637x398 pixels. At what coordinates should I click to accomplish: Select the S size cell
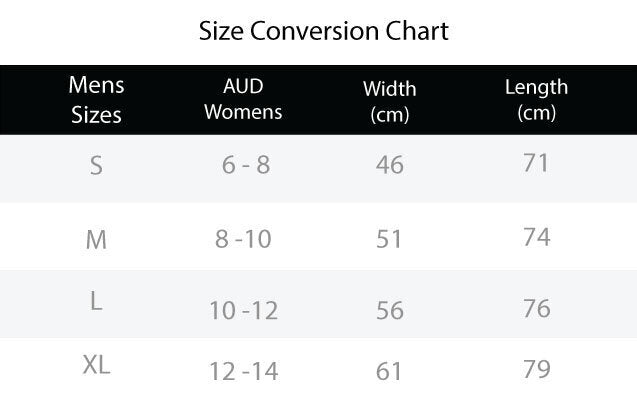tap(96, 166)
